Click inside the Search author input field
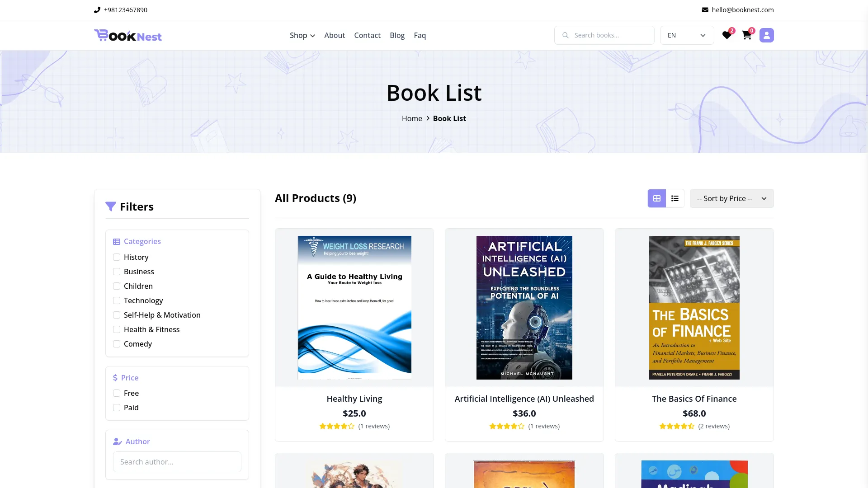The height and width of the screenshot is (488, 868). click(177, 461)
